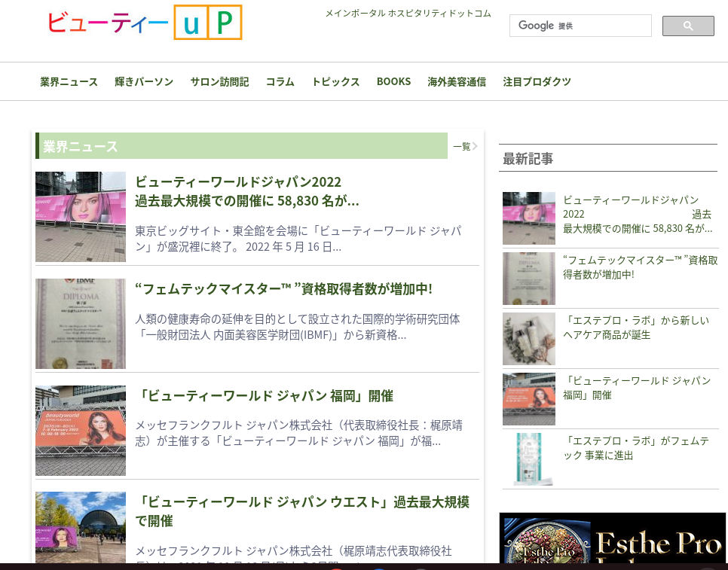Open the BOOKS menu item
Image resolution: width=728 pixels, height=570 pixels.
coord(393,81)
